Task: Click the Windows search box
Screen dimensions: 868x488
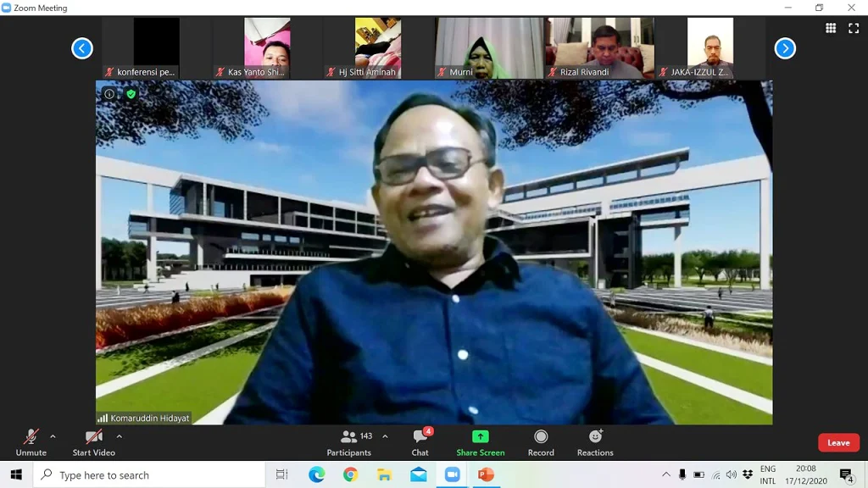Action: (x=153, y=475)
